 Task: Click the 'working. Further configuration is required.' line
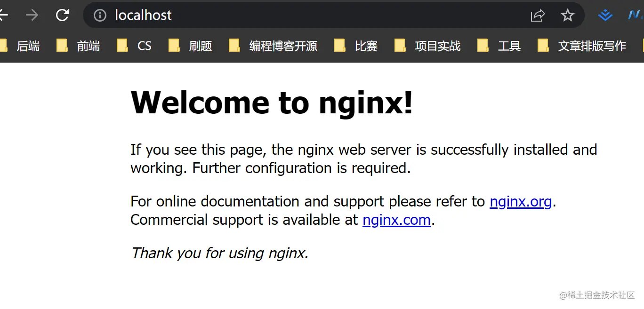pos(271,168)
